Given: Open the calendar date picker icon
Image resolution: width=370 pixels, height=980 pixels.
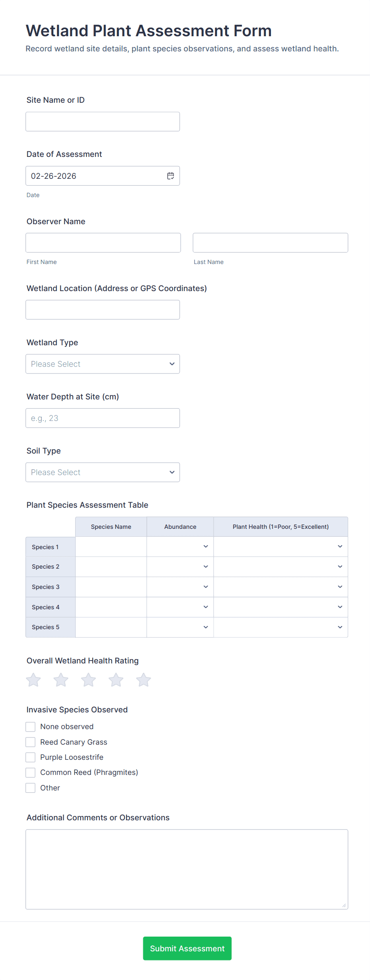Looking at the screenshot, I should pos(171,176).
